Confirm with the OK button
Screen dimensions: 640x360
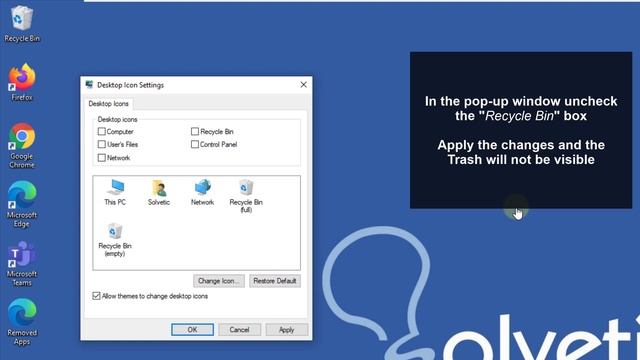(x=192, y=330)
